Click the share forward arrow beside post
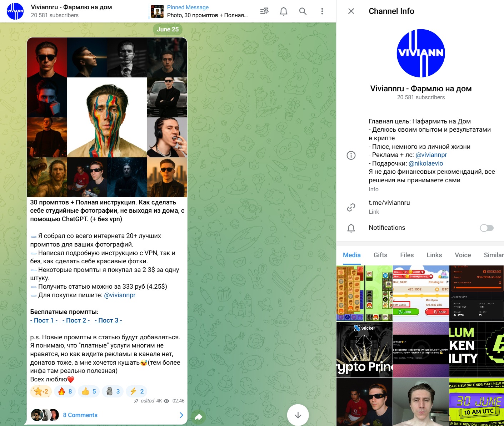This screenshot has width=504, height=426. 199,416
